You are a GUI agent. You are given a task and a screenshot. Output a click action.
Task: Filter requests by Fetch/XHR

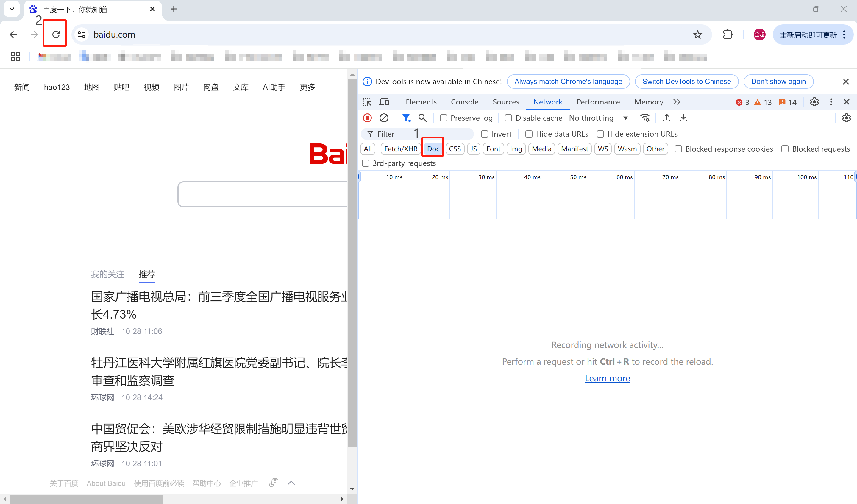401,149
